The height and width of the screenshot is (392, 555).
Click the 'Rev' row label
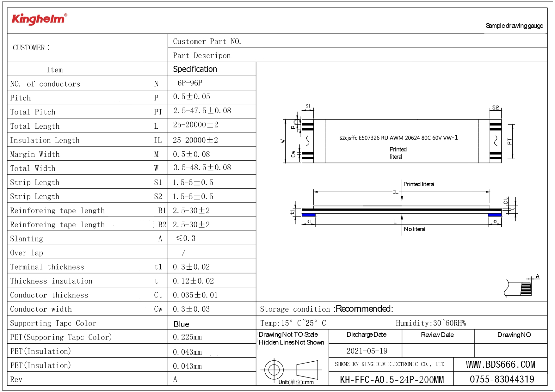click(x=16, y=380)
